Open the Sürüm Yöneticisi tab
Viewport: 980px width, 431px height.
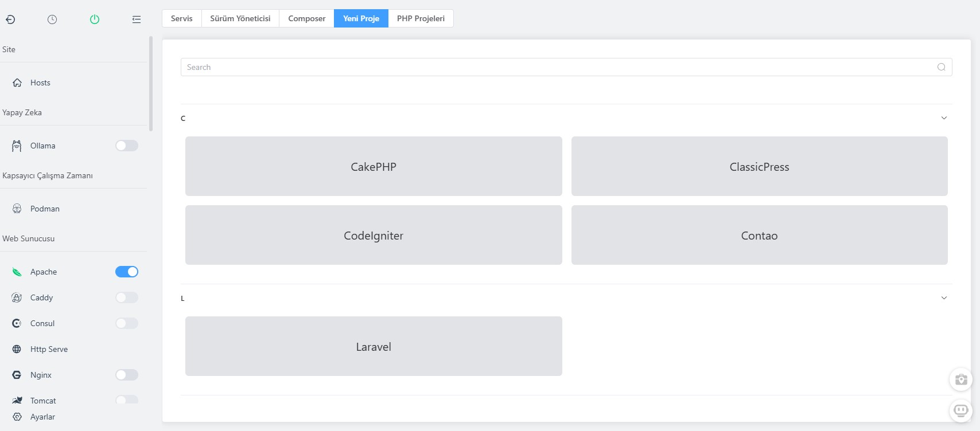click(240, 18)
